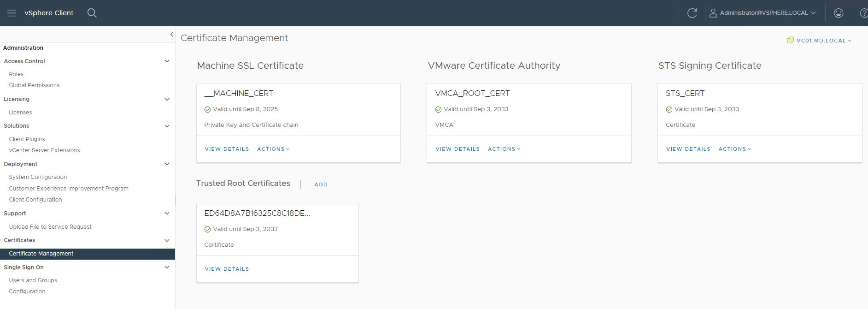The image size is (868, 309).
Task: Open ACTIONS menu for VMCA_ROOT_CERT
Action: [504, 149]
